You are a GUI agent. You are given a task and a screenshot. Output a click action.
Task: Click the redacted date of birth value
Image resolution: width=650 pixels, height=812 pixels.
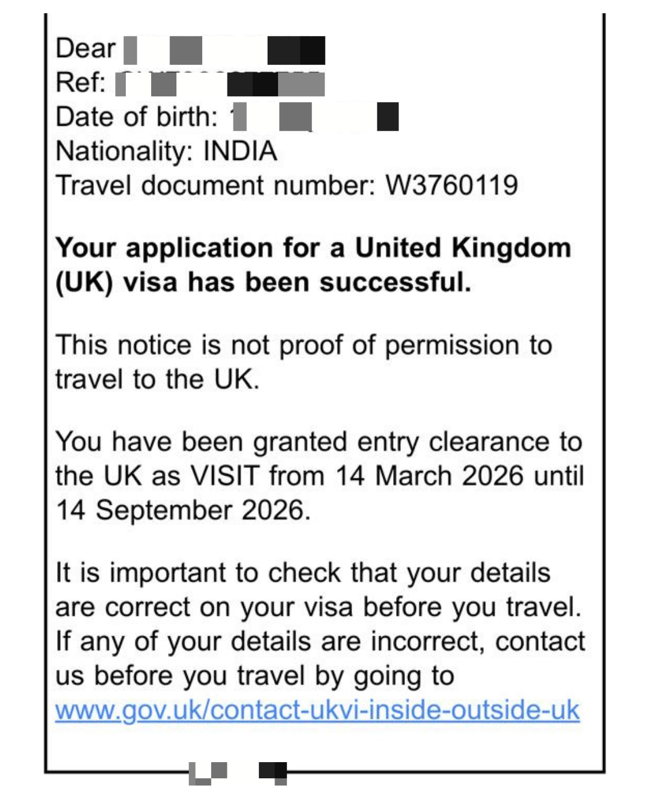(x=315, y=117)
